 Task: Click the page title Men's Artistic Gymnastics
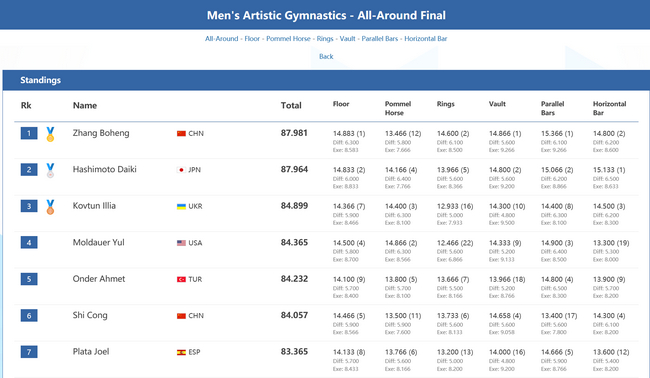326,15
